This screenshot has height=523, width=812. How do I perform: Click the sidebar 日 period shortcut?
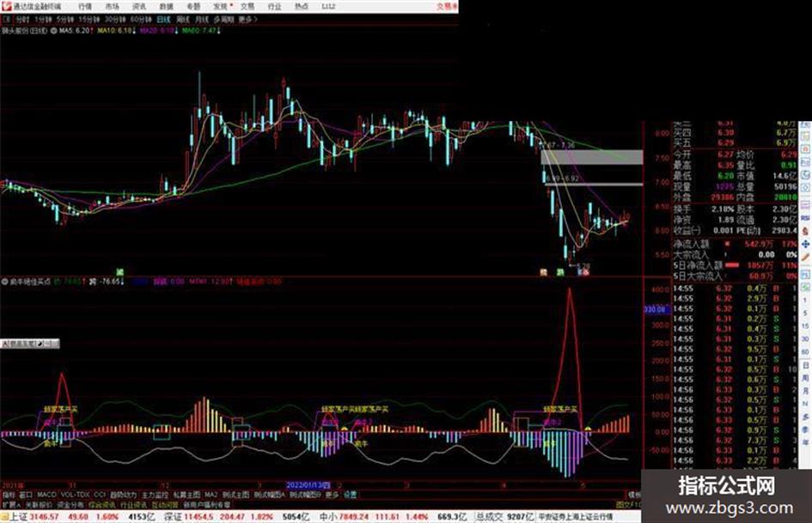805,365
